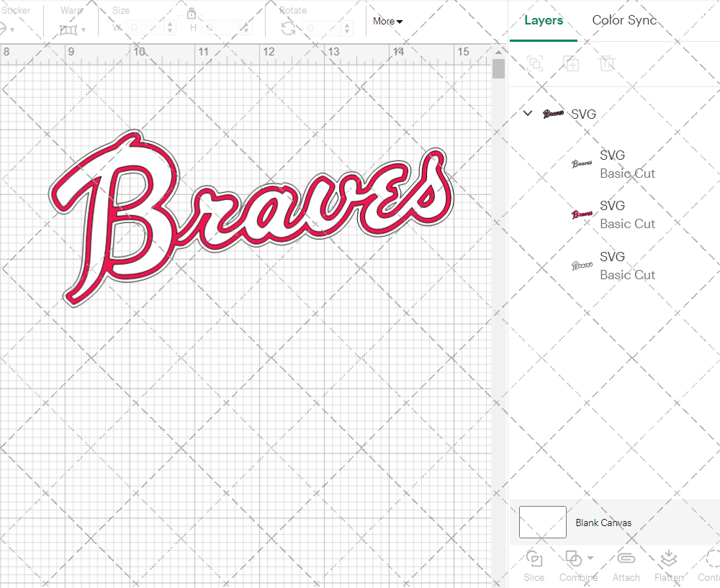Open the Warp dropdown arrow

pos(84,30)
